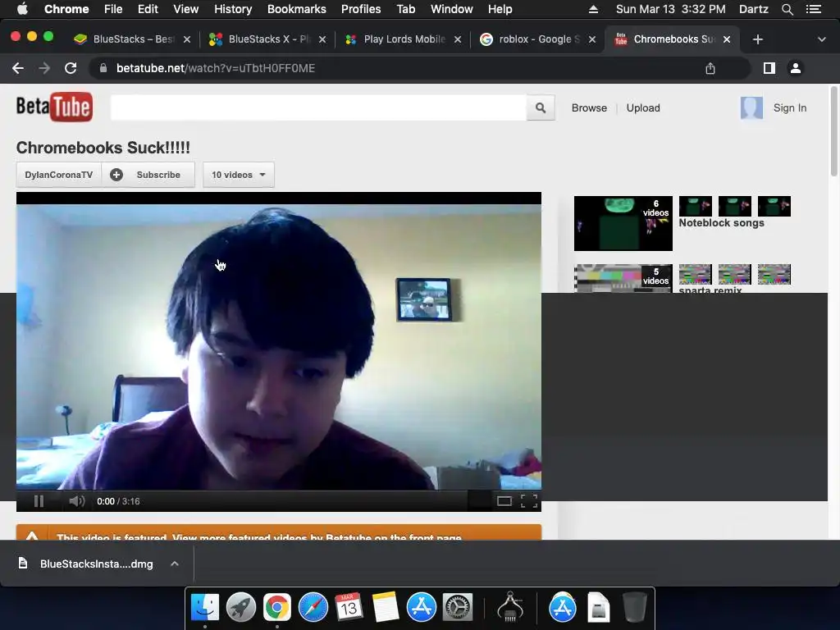
Task: Switch to the Play Lords Mobile tab
Action: point(402,39)
